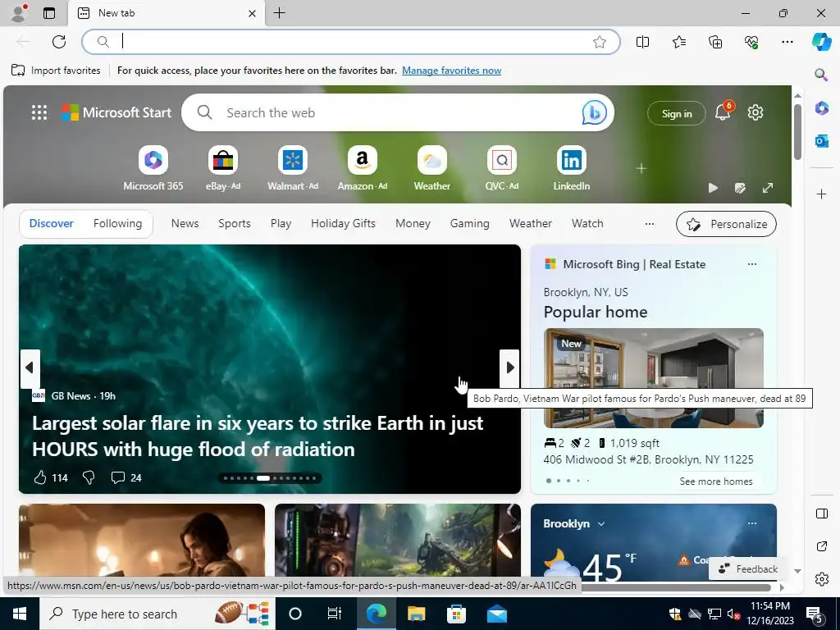Click See more homes
This screenshot has width=840, height=630.
[x=715, y=481]
